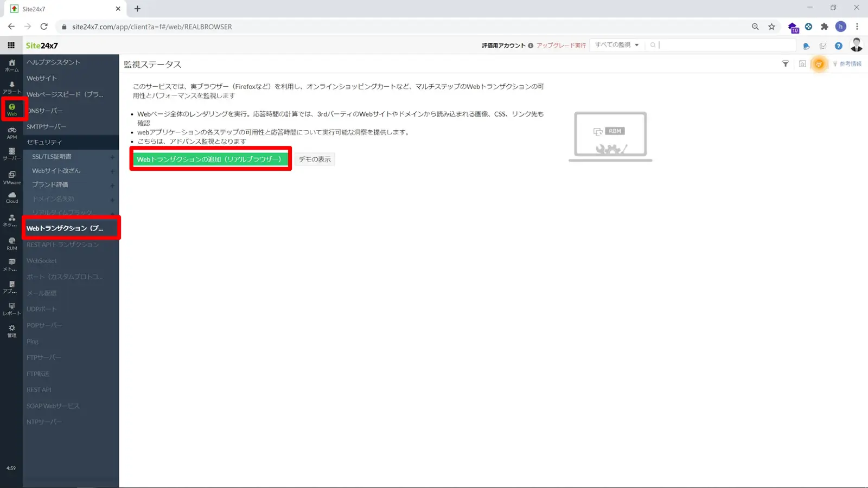Screen dimensions: 868x488
Task: Open the checklist icon in header
Action: coord(822,46)
